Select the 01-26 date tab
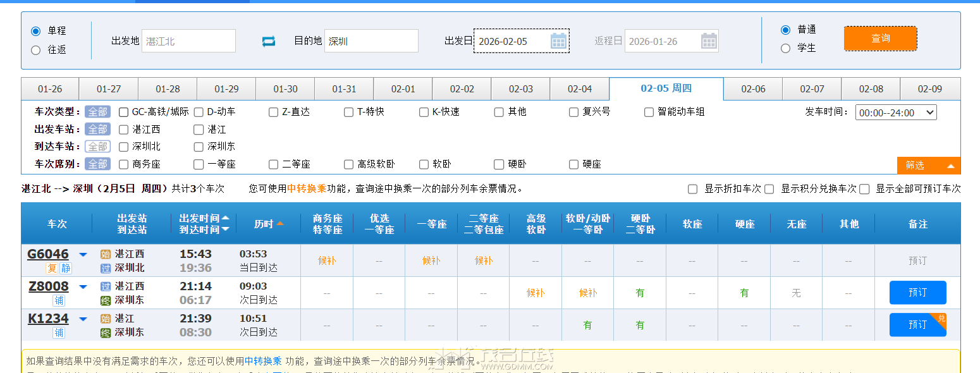 click(49, 89)
